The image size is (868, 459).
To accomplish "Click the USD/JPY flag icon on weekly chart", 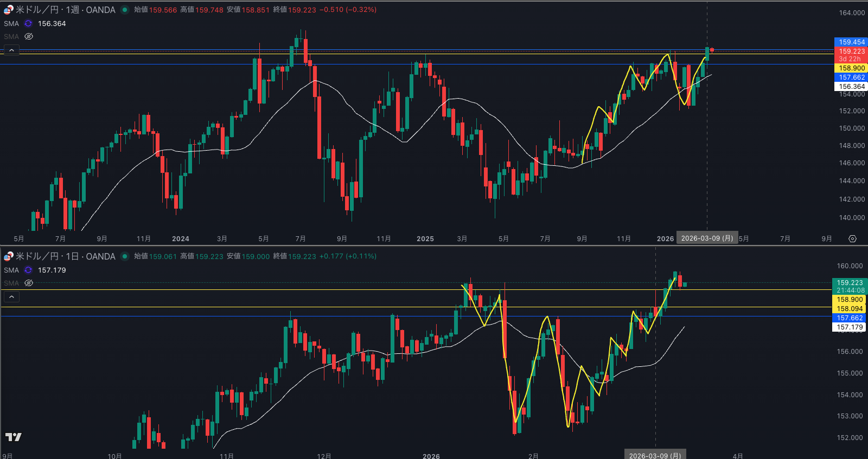I will click(8, 10).
